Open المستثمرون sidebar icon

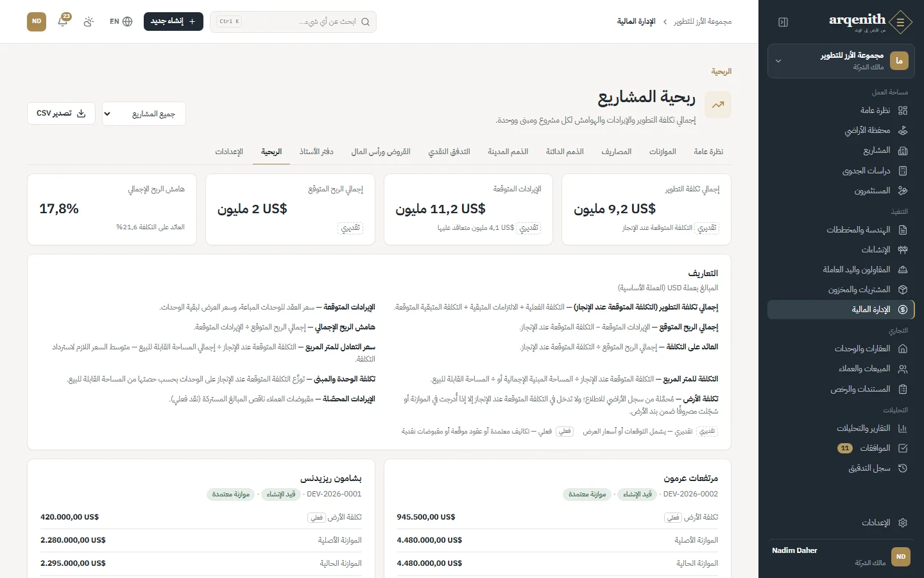(x=903, y=191)
